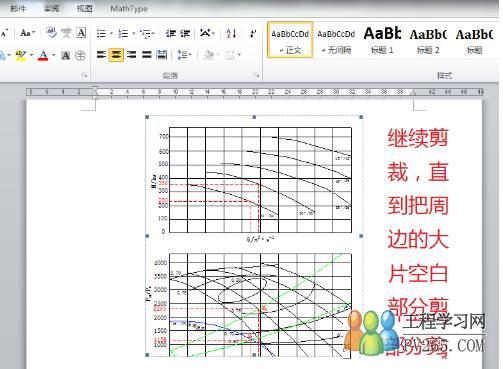The width and height of the screenshot is (503, 369).
Task: Apply the 标题 1 style
Action: coord(382,40)
